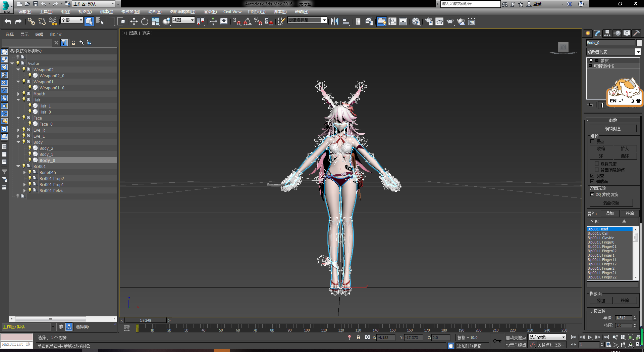
Task: Select the Move tool in main toolbar
Action: pos(134,21)
